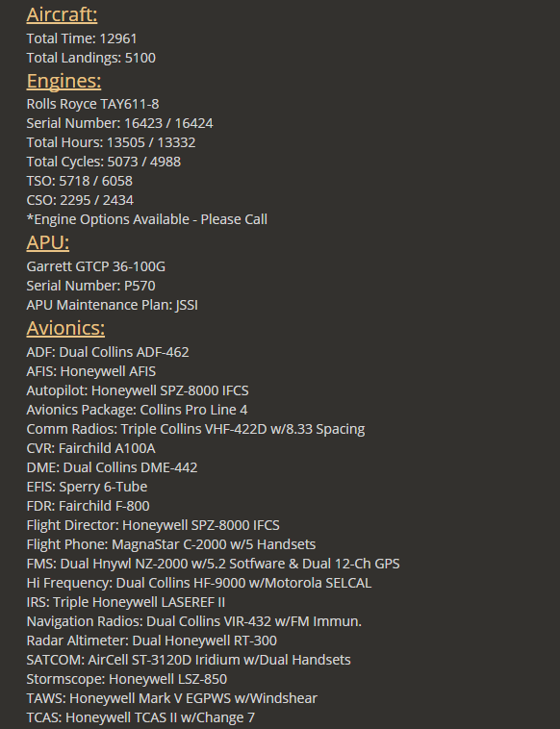Click the Total Hours: 13505 / 13332 line
The height and width of the screenshot is (729, 560).
[x=111, y=142]
